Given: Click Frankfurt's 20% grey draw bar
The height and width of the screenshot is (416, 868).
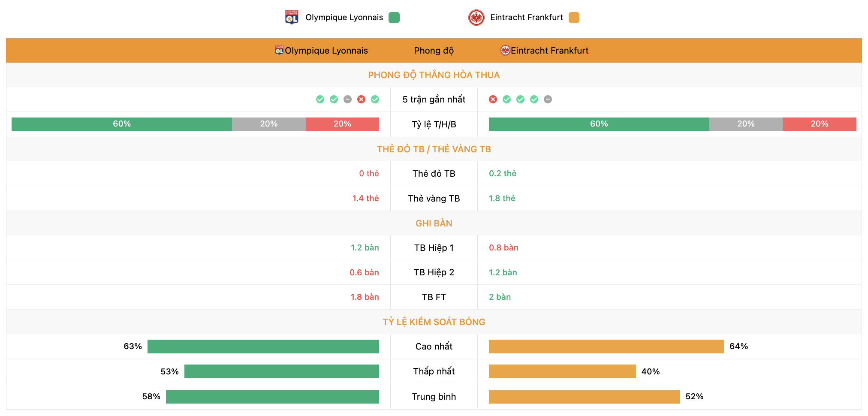Looking at the screenshot, I should (x=746, y=124).
